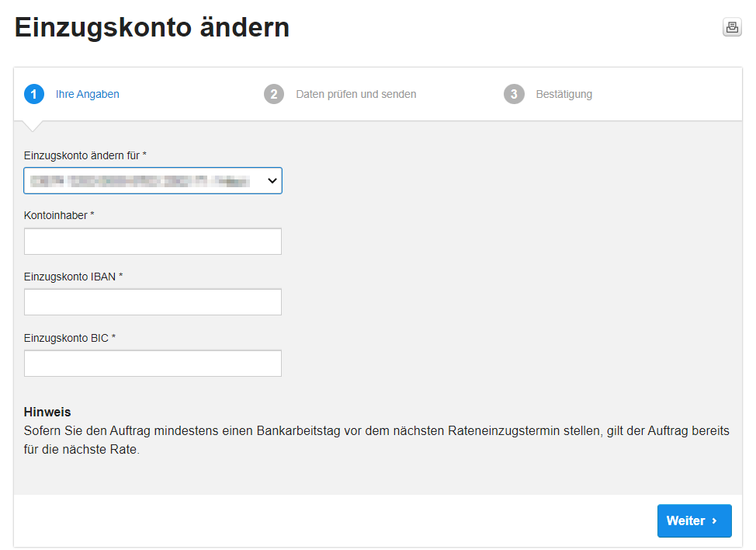Click the step 3 number circle
This screenshot has height=550, width=756.
coord(514,94)
